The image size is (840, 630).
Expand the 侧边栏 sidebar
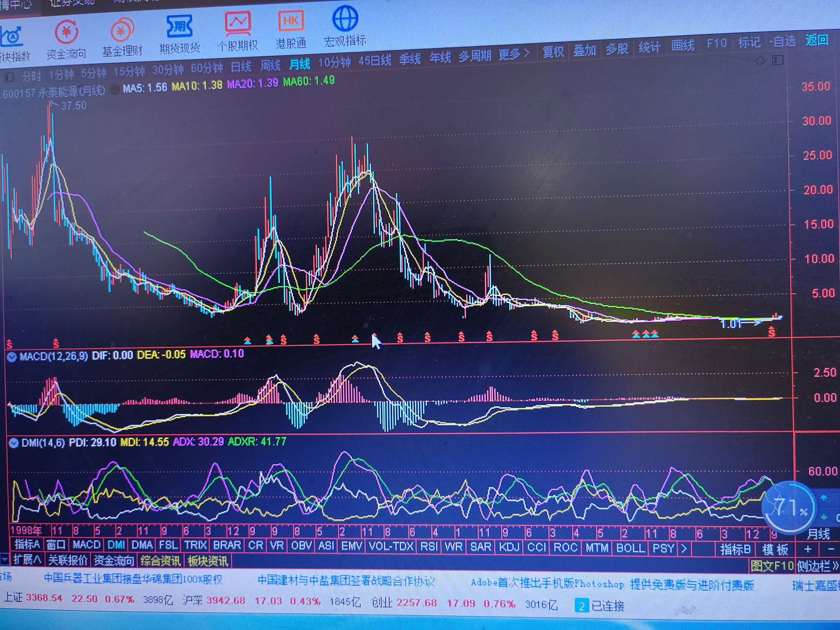click(x=817, y=566)
